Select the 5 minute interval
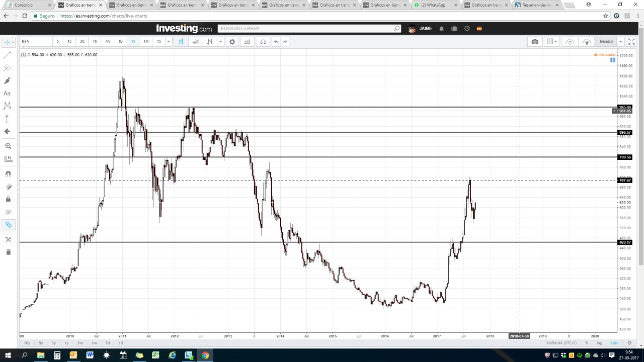Image resolution: width=644 pixels, height=362 pixels. pos(57,42)
